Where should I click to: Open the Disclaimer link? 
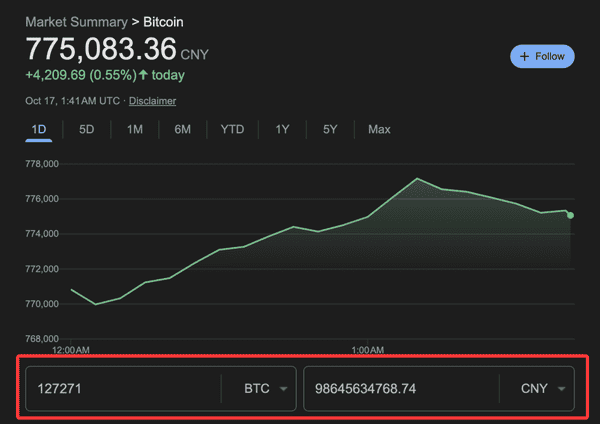(152, 101)
